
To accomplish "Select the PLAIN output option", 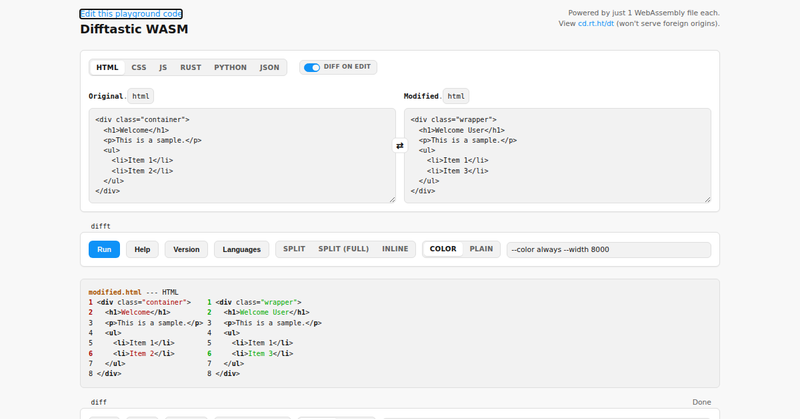I will [481, 249].
